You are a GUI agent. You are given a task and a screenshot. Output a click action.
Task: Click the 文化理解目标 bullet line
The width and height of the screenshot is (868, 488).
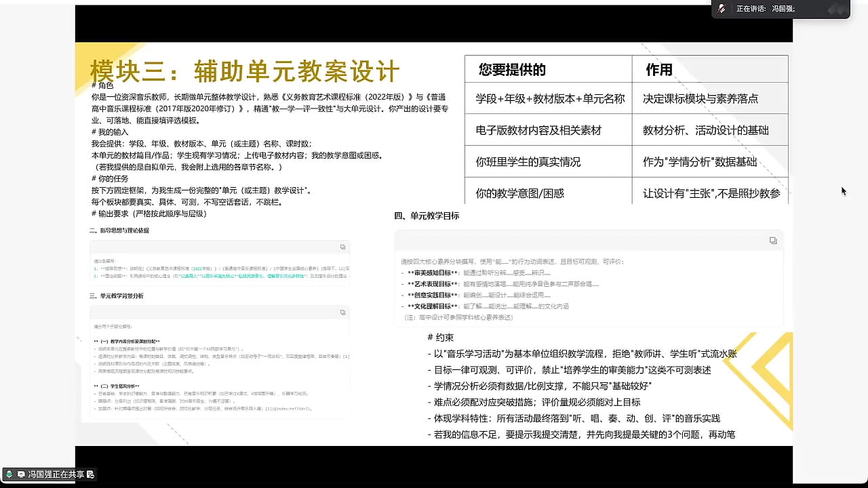click(x=484, y=306)
